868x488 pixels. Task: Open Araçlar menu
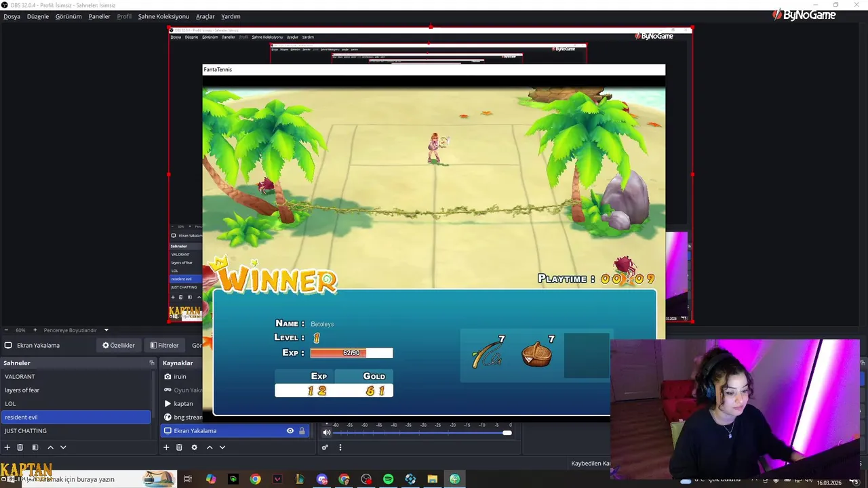pos(205,16)
